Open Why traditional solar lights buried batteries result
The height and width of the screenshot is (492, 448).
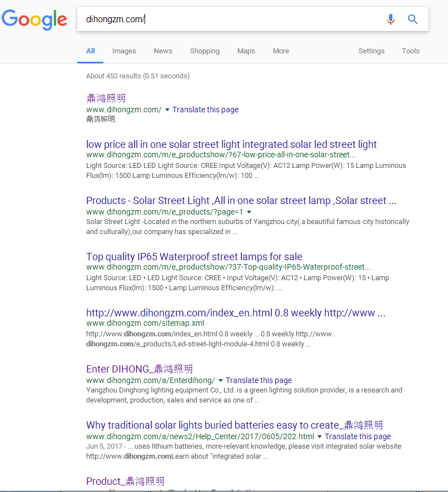click(x=235, y=425)
